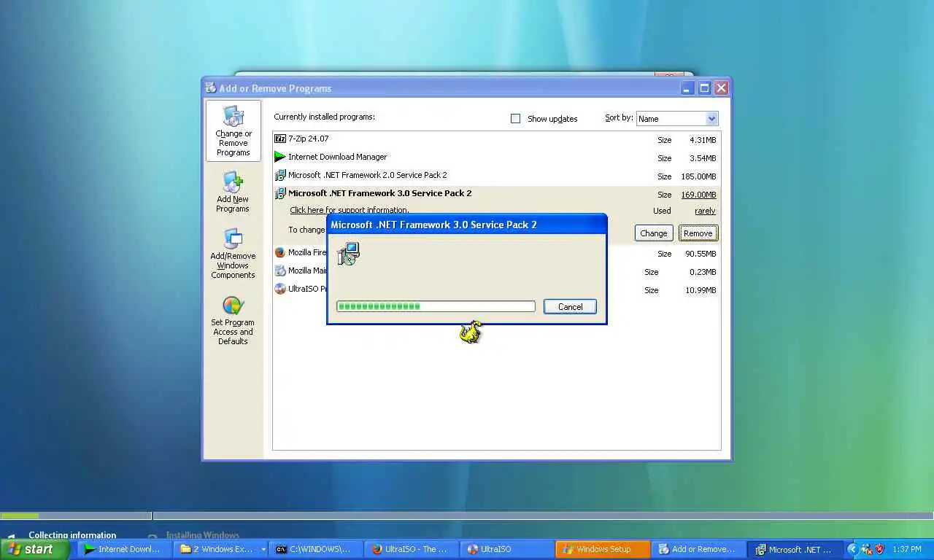Click the Mozilla Firefox icon in program list
This screenshot has height=560, width=934.
click(x=280, y=252)
